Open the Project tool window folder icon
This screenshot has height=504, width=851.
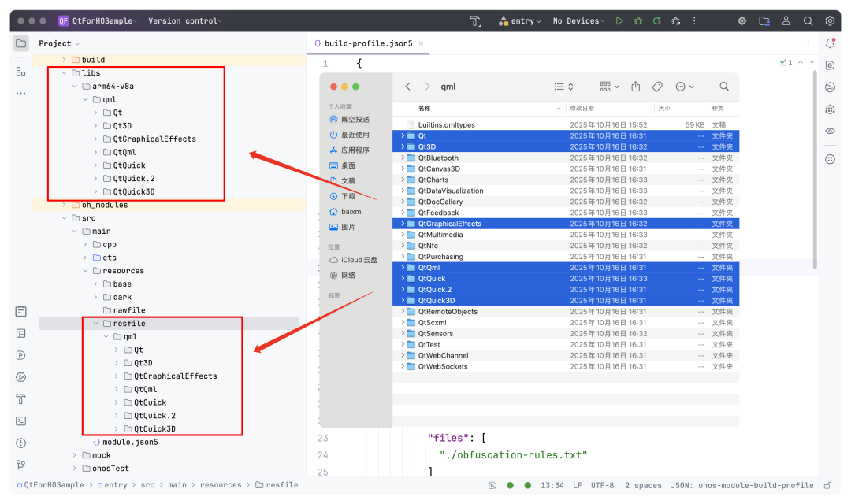[20, 43]
